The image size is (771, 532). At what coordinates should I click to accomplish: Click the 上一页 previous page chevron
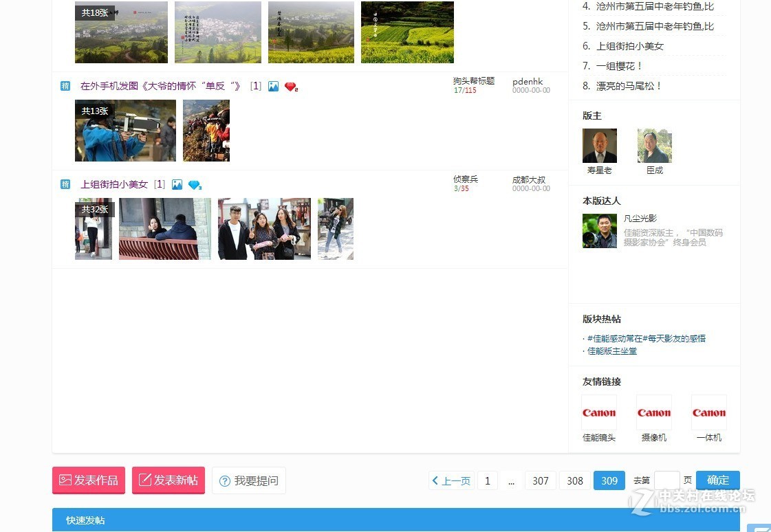point(450,480)
